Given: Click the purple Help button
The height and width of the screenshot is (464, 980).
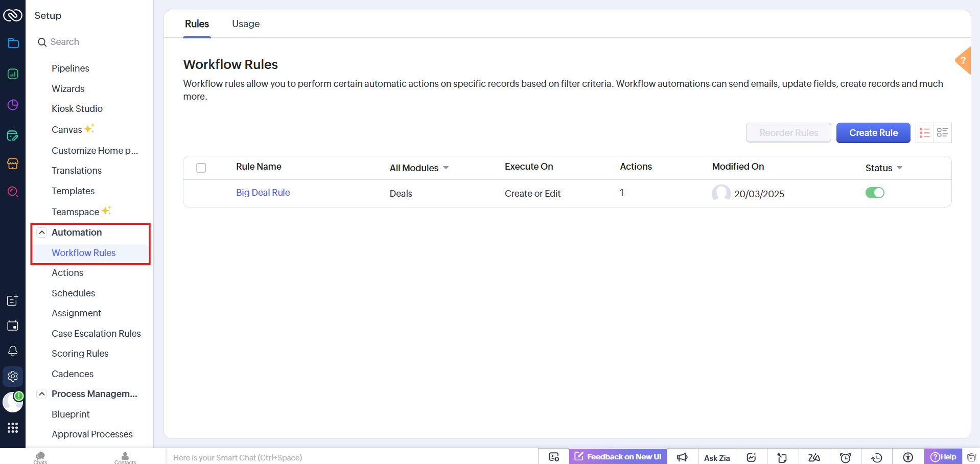Looking at the screenshot, I should point(943,457).
